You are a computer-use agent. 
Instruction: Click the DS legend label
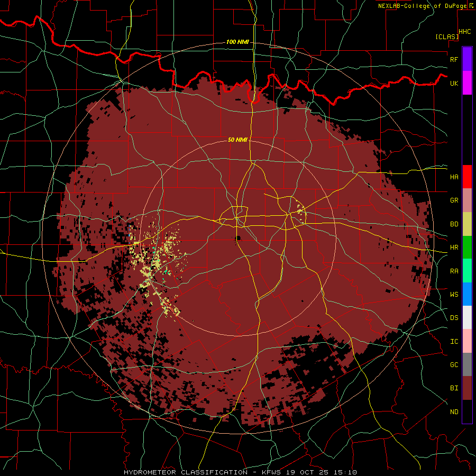coord(454,317)
